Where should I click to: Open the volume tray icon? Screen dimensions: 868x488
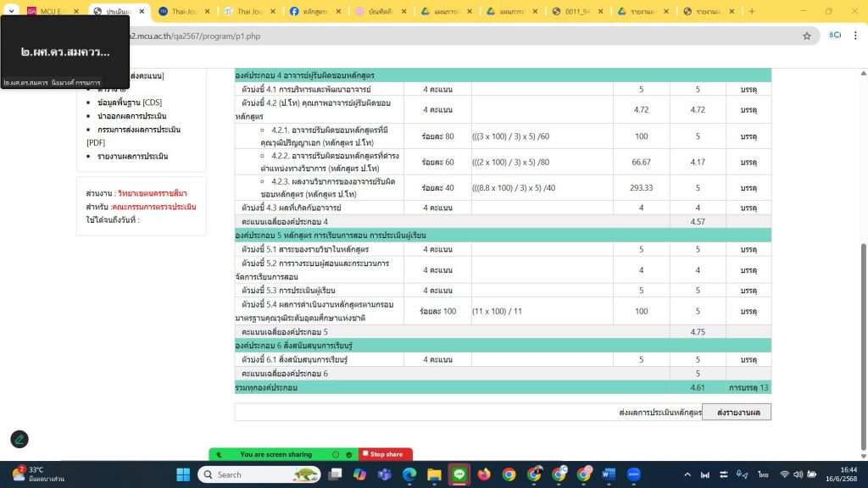click(798, 474)
